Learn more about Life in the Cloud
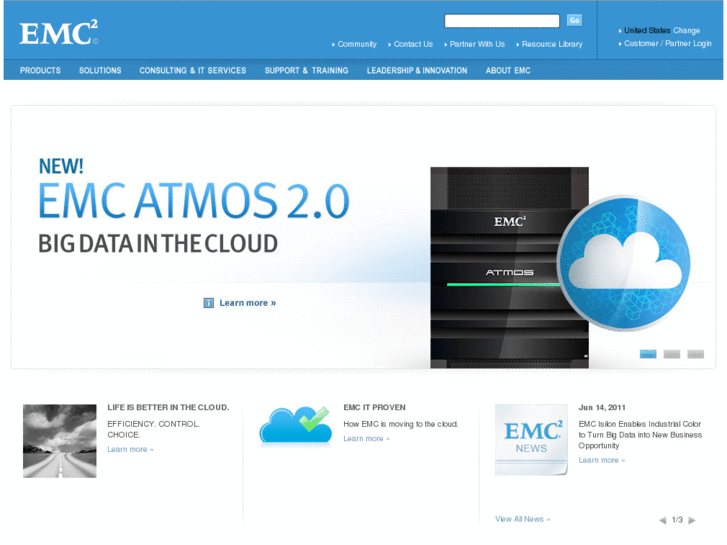The width and height of the screenshot is (727, 545). [x=130, y=449]
